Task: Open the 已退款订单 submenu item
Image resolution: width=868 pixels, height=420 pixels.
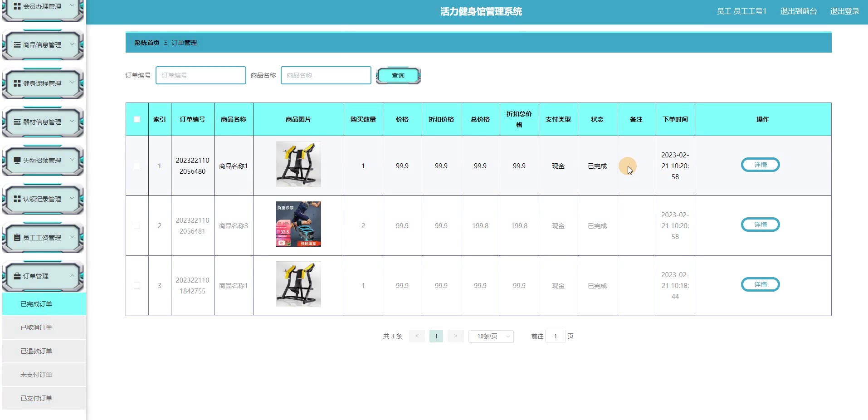Action: [44, 351]
